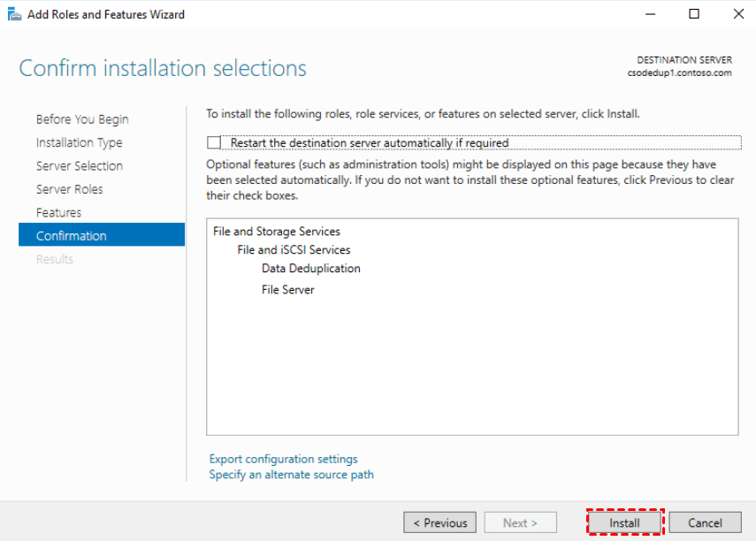Viewport: 756px width, 541px height.
Task: Close the Add Roles and Features Wizard
Action: tap(737, 14)
